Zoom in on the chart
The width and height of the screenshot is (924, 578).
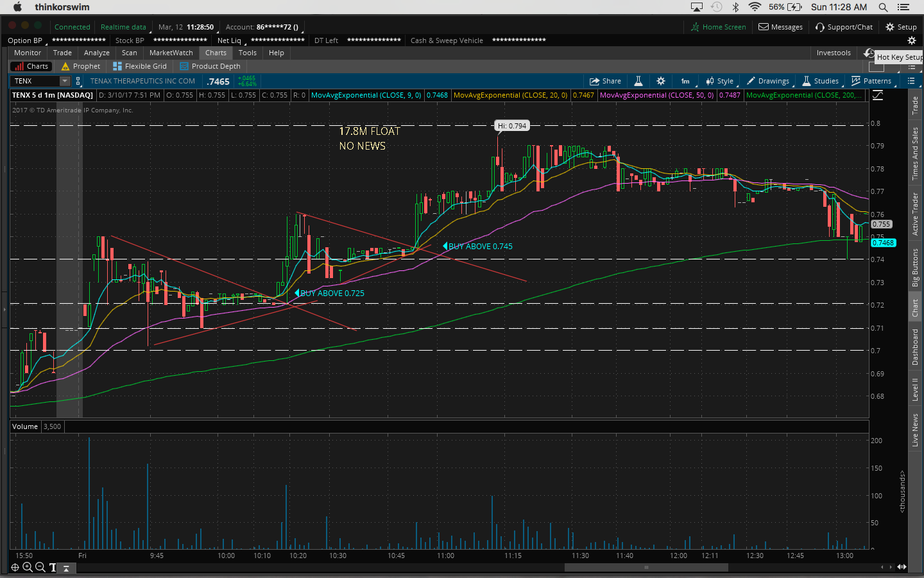coord(28,567)
